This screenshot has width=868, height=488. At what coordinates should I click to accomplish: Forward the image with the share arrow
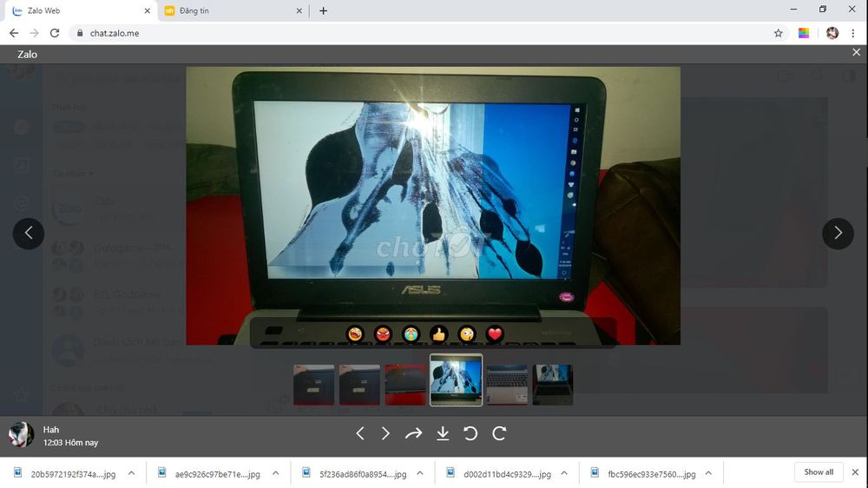pyautogui.click(x=413, y=433)
